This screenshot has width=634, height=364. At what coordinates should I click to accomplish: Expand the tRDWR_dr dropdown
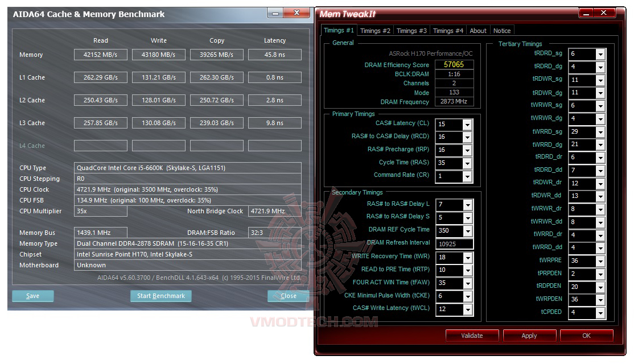click(600, 183)
